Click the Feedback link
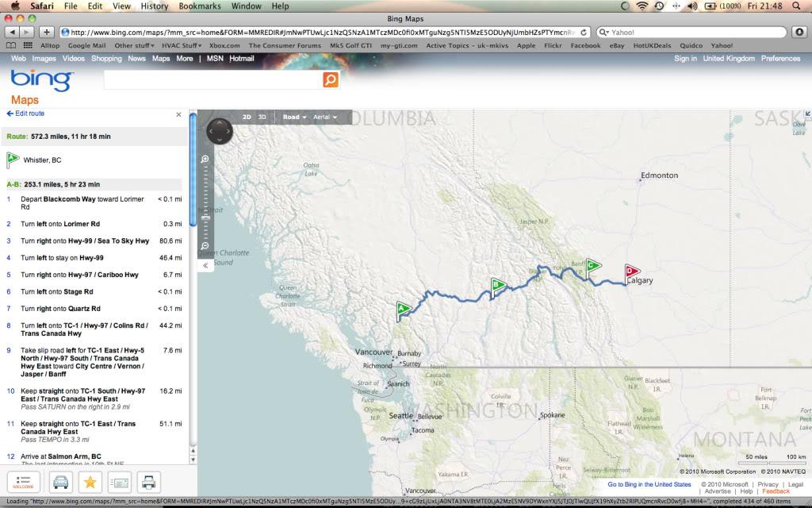The image size is (812, 508). coord(776,491)
